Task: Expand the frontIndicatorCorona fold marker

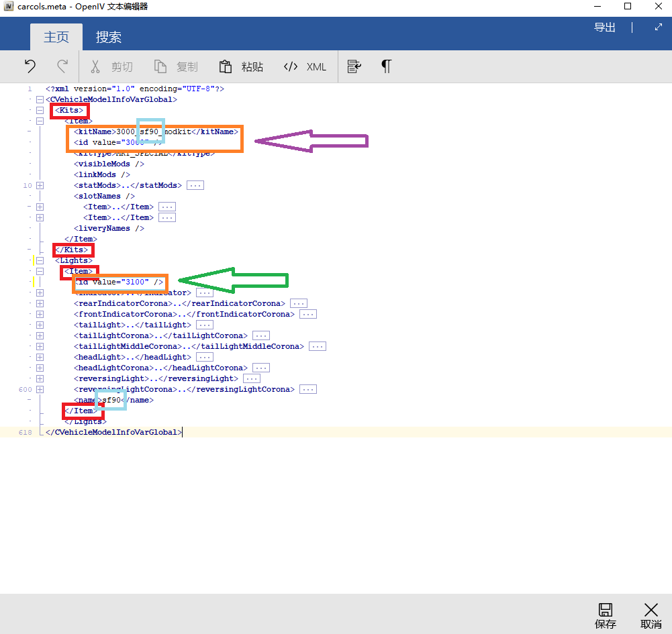Action: (40, 314)
